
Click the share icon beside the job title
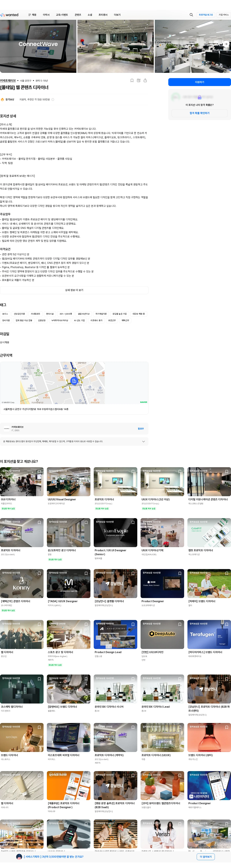pos(145,81)
